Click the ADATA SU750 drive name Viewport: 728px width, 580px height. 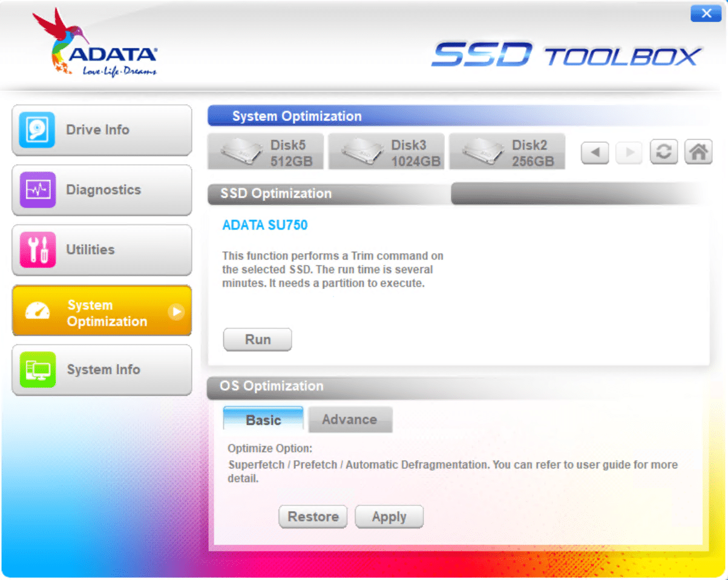tap(265, 225)
